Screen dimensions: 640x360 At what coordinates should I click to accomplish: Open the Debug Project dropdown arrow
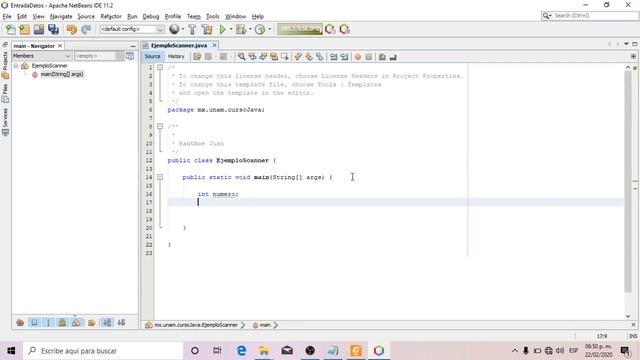[x=250, y=29]
